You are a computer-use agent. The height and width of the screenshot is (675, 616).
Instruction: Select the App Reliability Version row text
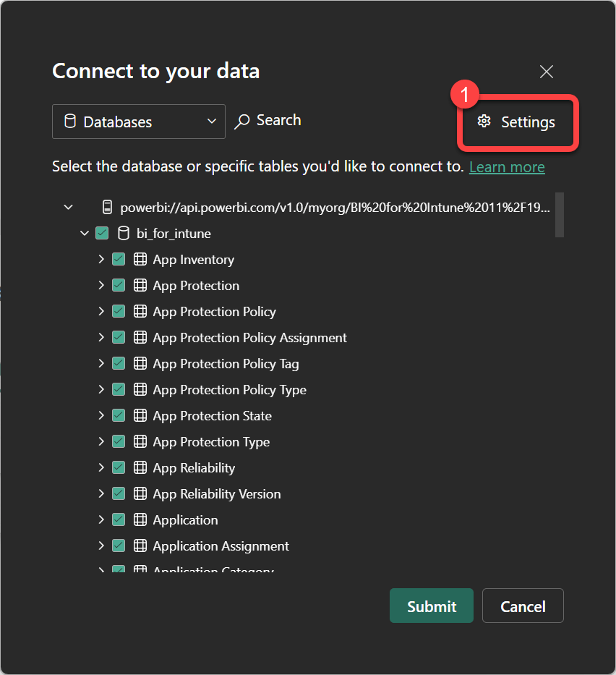click(217, 493)
